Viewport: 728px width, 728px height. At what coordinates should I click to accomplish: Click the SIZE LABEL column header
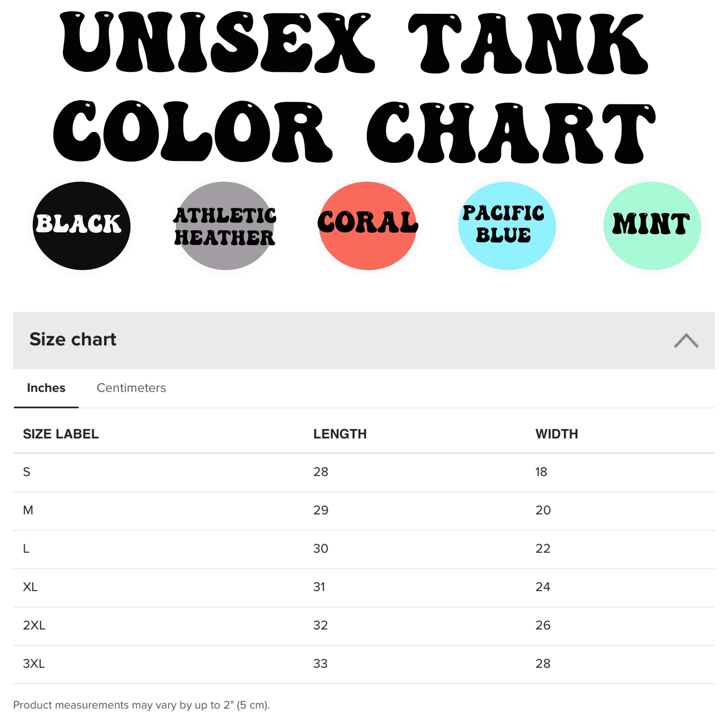61,434
